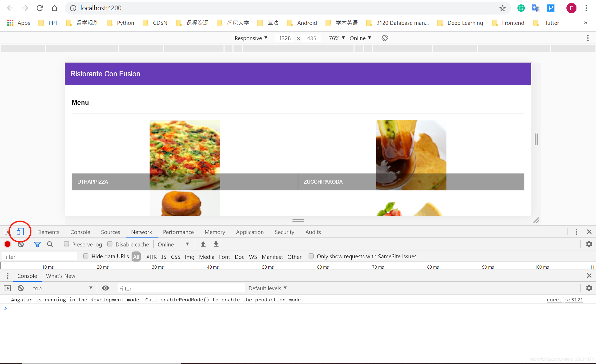Screen dimensions: 596x364
Task: Click the rotate device orientation icon
Action: point(385,38)
